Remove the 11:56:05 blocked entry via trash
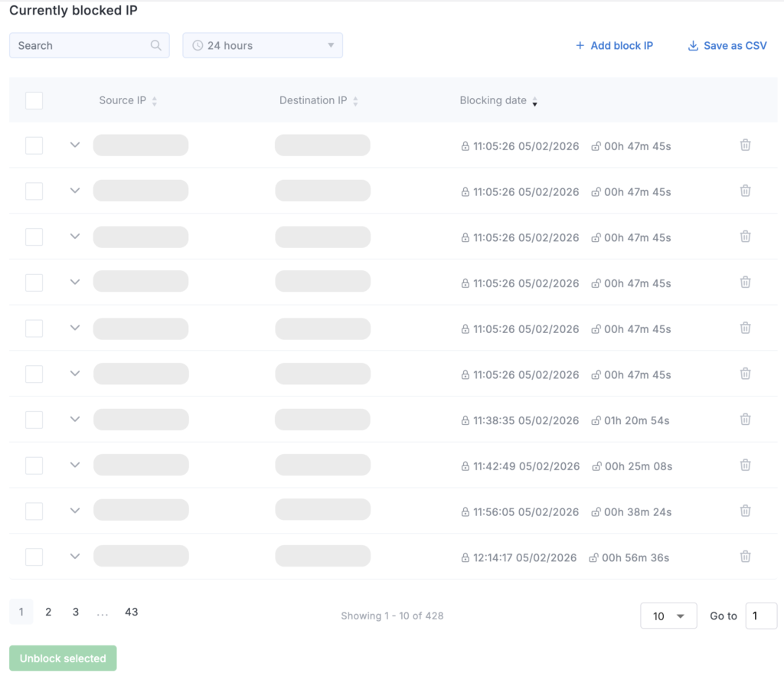The height and width of the screenshot is (673, 784). [745, 511]
